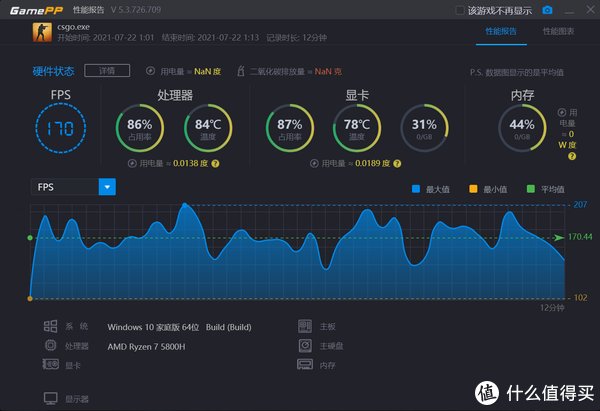The width and height of the screenshot is (600, 411).
Task: Click the GamePP logo
Action: click(36, 10)
